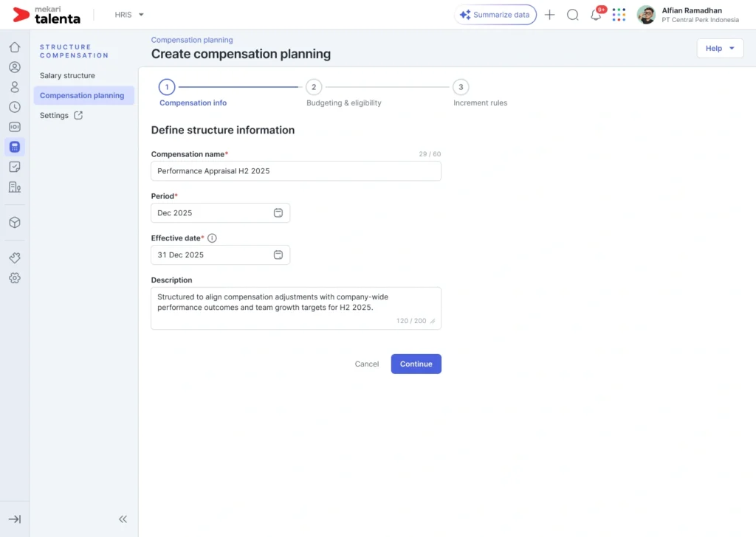Open the payroll money icon in sidebar
756x537 pixels.
pos(15,127)
